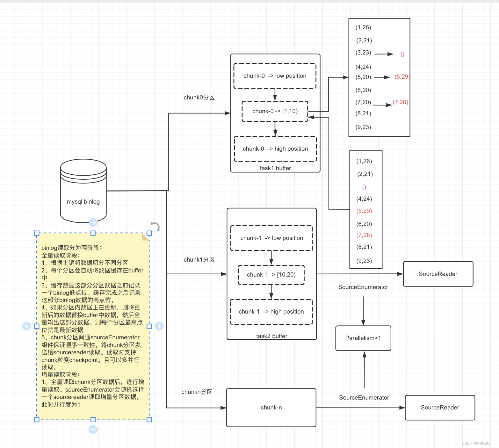Click the lower SourceEnumerator label
Viewport: 499px width, 448px height.
[x=364, y=398]
